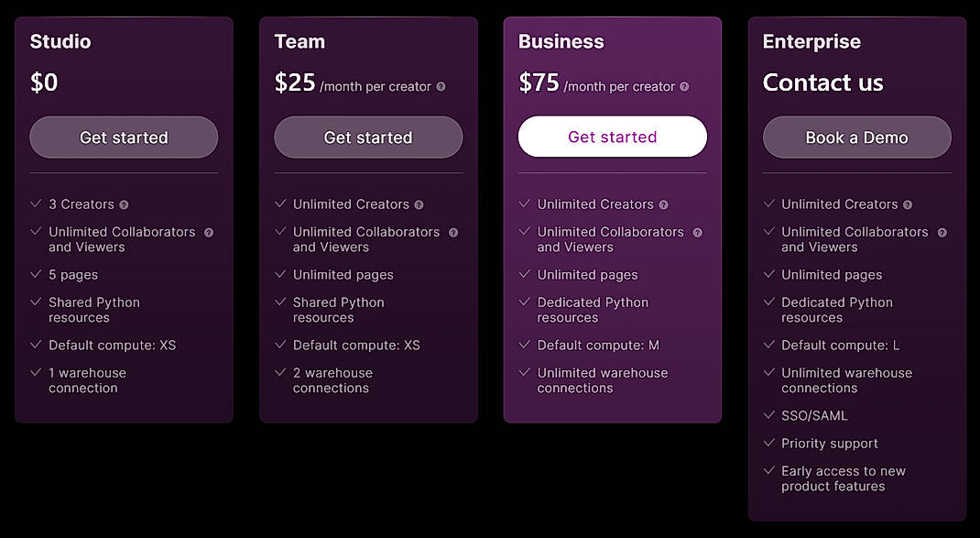This screenshot has height=538, width=980.
Task: Click the checkmark beside 5 pages in Studio
Action: [x=36, y=275]
